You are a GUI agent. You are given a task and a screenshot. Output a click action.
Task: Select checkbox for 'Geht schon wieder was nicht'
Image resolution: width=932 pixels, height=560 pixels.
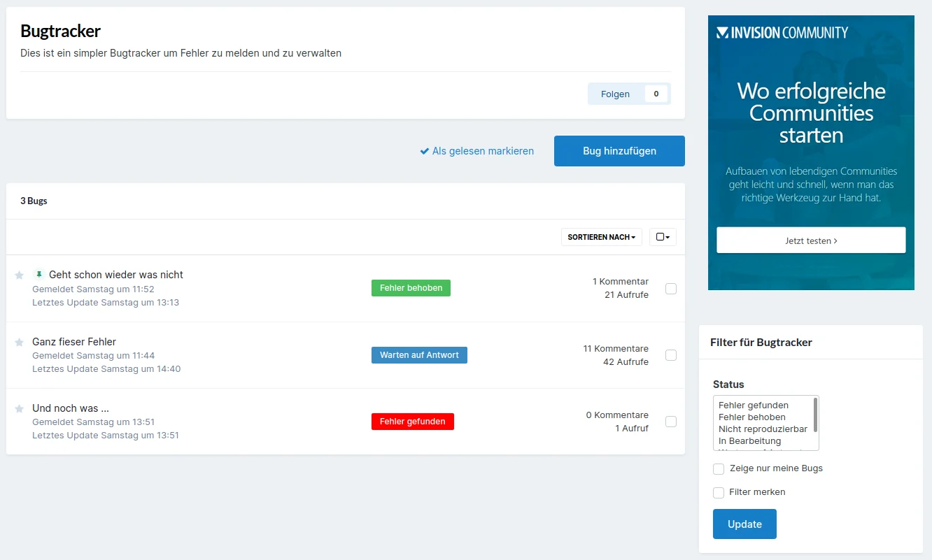(670, 289)
